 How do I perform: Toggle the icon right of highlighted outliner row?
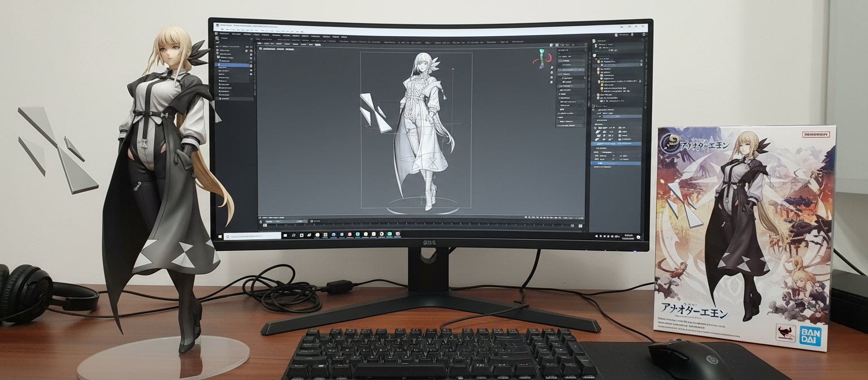click(x=641, y=64)
